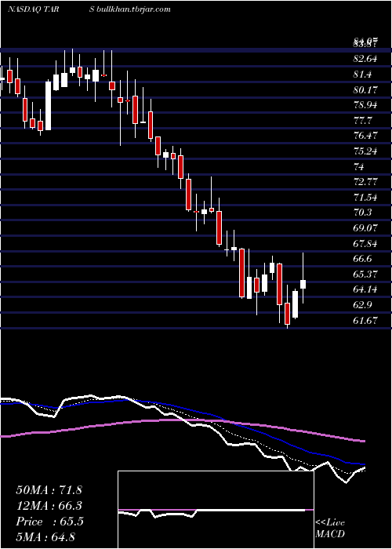Click the 66.6 price axis label
Screen dimensions: 392x549
(x=362, y=259)
